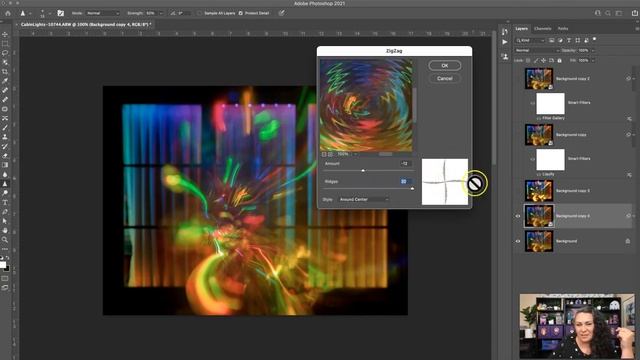Open the ZigZag Style dropdown

pyautogui.click(x=364, y=199)
